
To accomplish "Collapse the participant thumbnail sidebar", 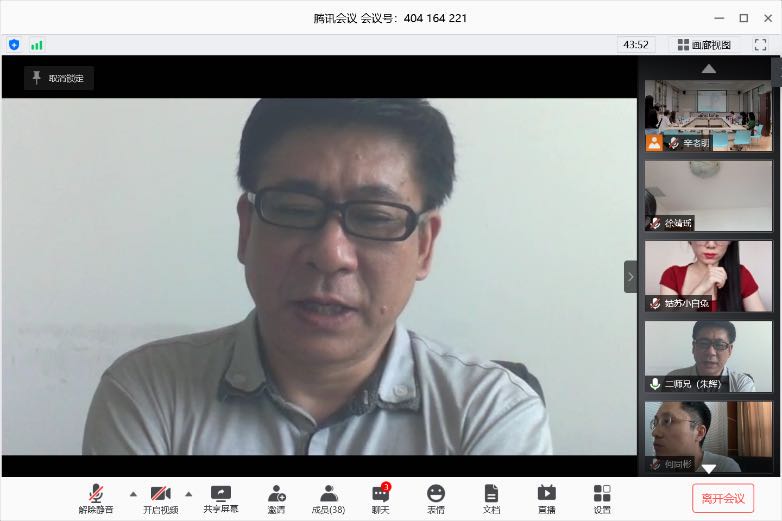I will (x=630, y=276).
